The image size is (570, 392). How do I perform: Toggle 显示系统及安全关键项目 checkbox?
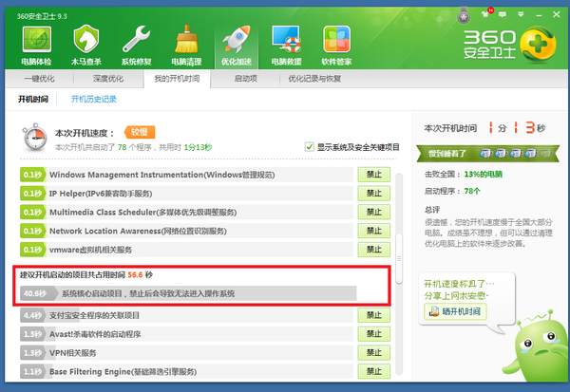coord(310,147)
